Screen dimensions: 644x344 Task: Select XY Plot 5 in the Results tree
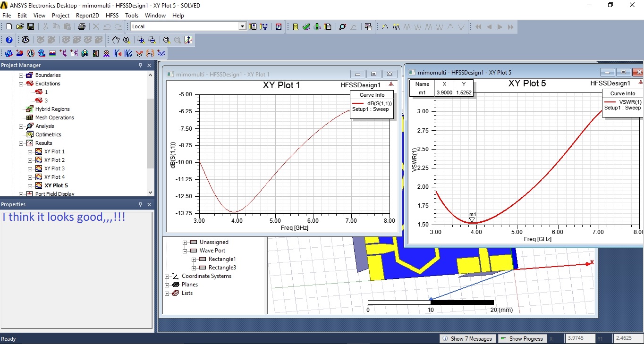[56, 185]
